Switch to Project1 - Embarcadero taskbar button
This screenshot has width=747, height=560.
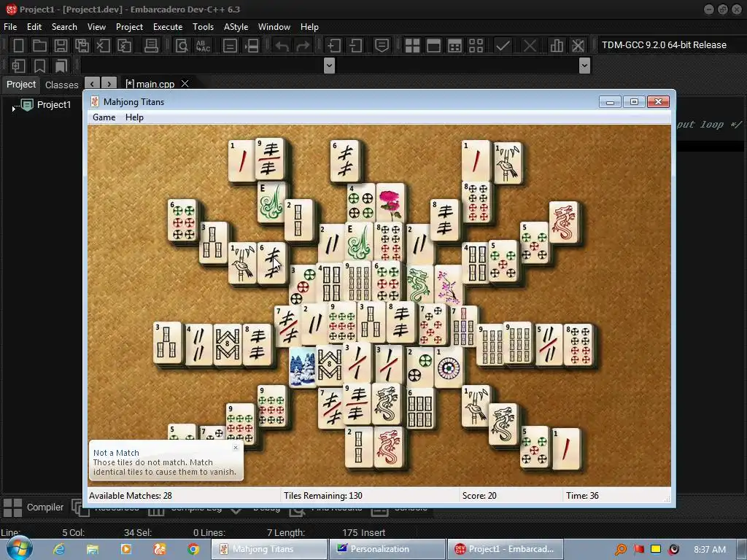[x=505, y=549]
